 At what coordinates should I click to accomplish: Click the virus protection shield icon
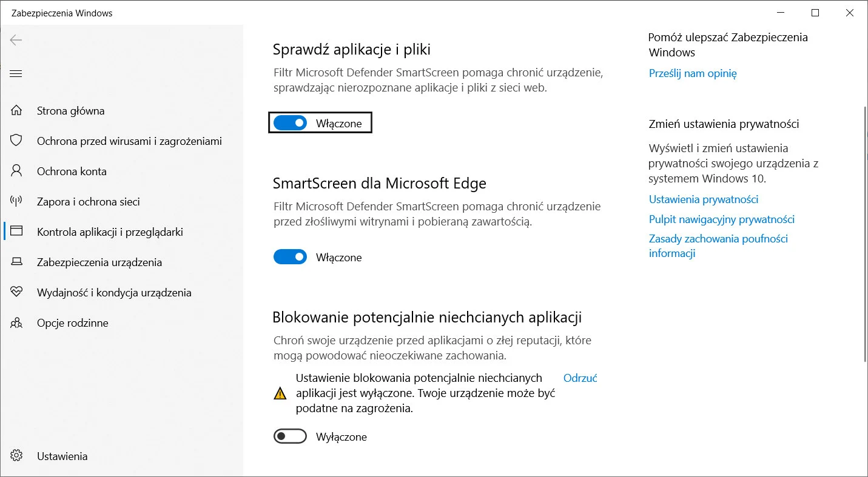(x=16, y=141)
